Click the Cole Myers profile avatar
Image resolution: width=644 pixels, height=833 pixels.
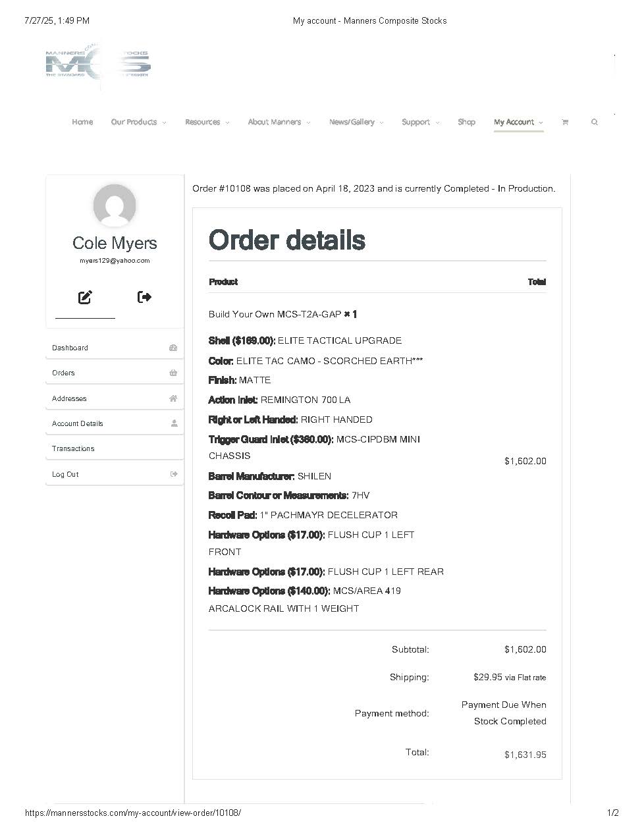click(x=115, y=205)
